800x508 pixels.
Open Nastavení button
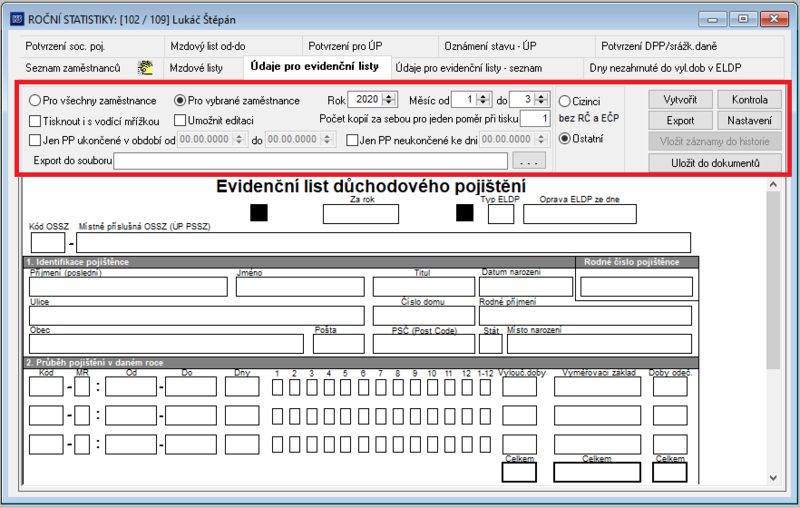[749, 120]
